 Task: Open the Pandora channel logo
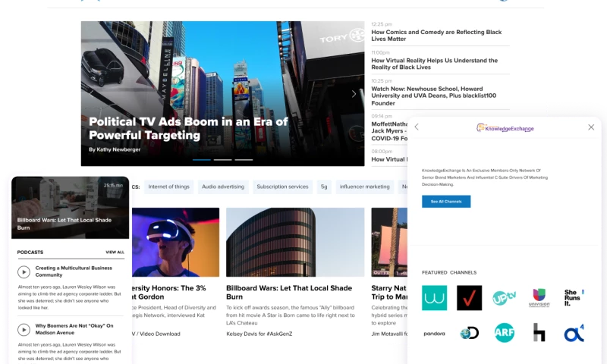point(434,334)
